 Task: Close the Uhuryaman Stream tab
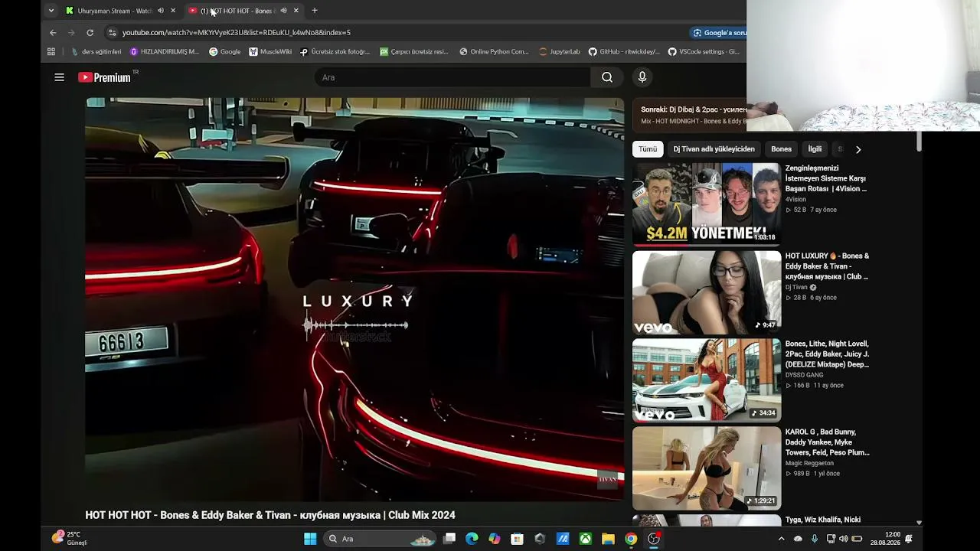(173, 11)
